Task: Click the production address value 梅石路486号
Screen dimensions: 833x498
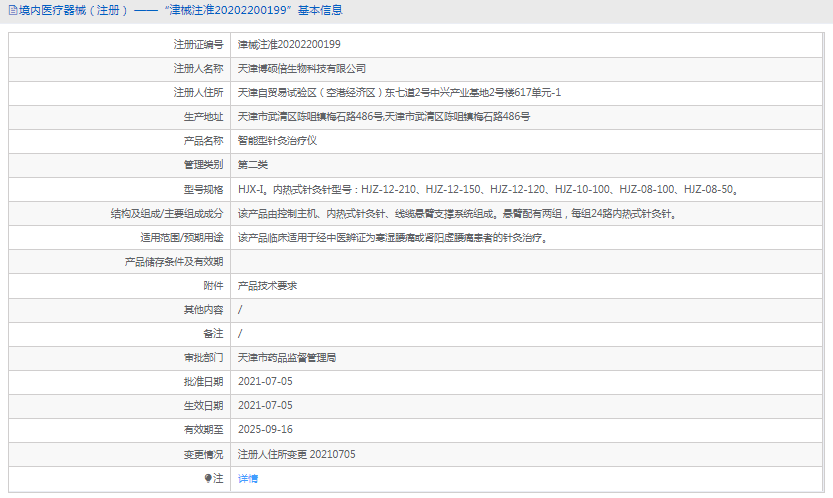Action: click(384, 116)
